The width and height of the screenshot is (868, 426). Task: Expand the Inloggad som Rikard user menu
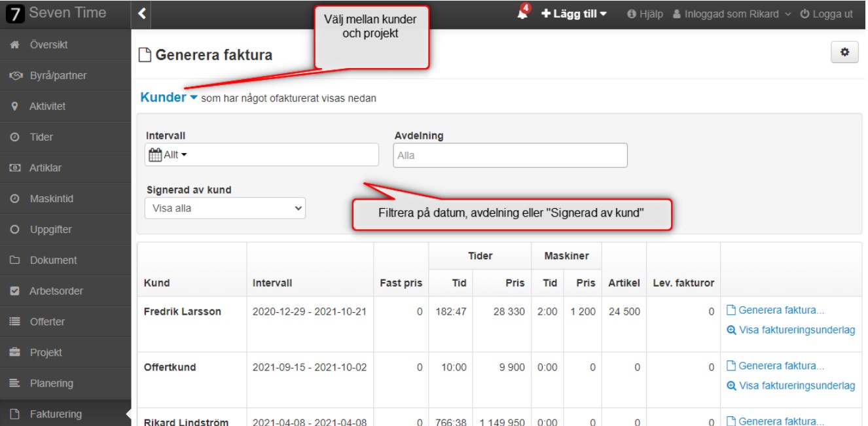click(732, 14)
